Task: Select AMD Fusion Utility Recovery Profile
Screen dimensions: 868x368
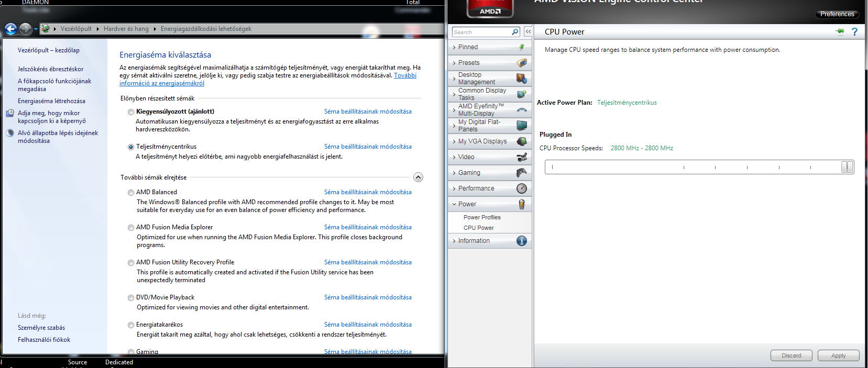Action: point(131,263)
